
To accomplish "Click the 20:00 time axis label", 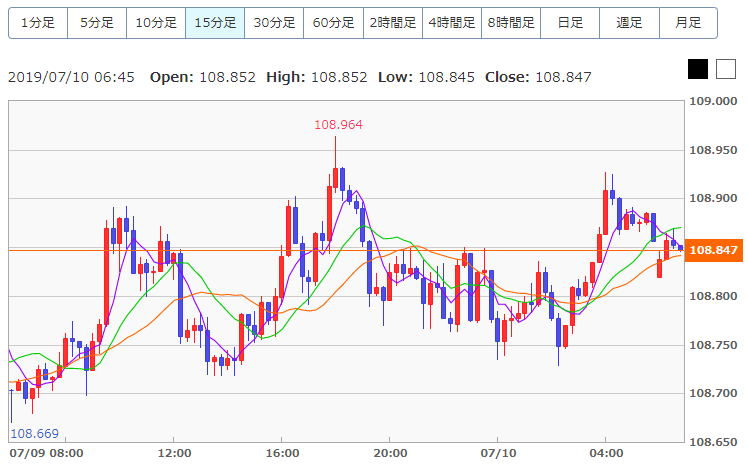I will tap(390, 453).
